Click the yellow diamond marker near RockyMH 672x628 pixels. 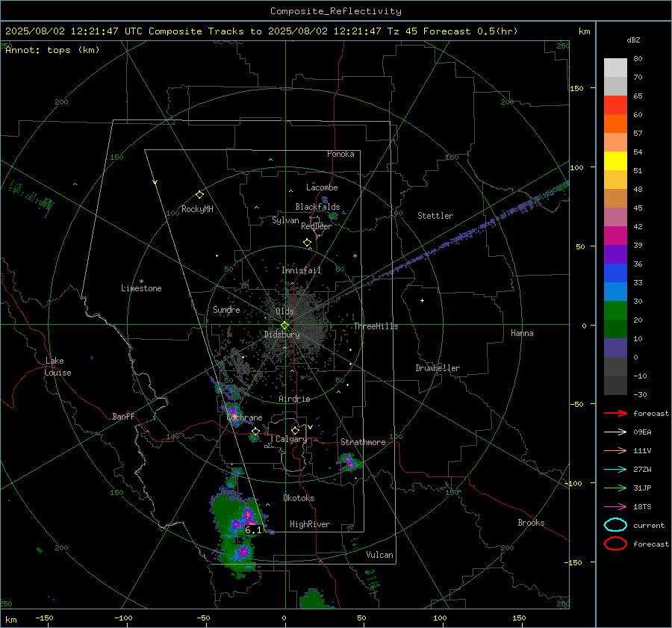199,195
